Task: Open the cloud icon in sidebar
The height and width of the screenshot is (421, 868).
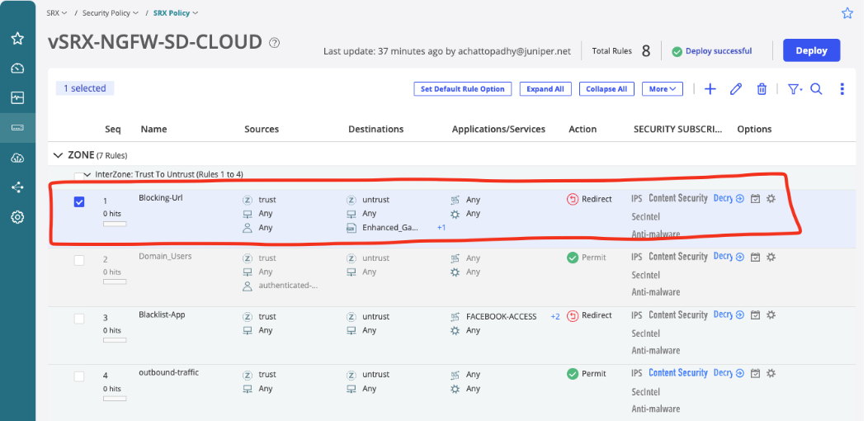Action: (x=17, y=158)
